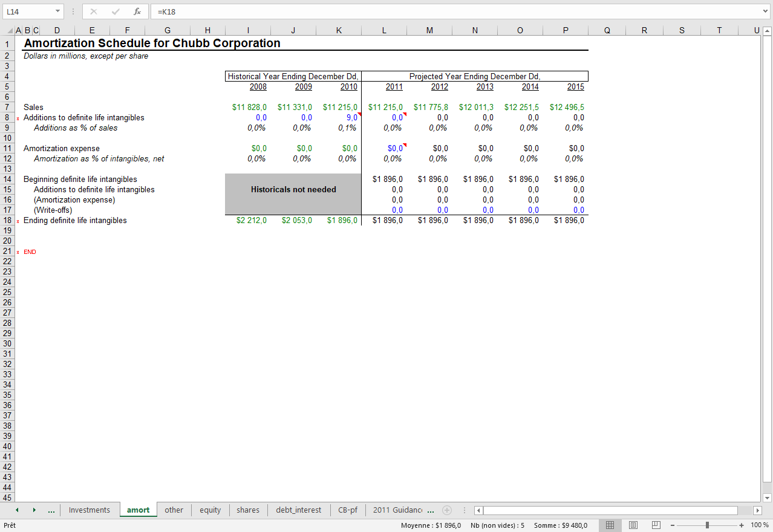The width and height of the screenshot is (773, 532).
Task: Select column I header
Action: point(248,30)
